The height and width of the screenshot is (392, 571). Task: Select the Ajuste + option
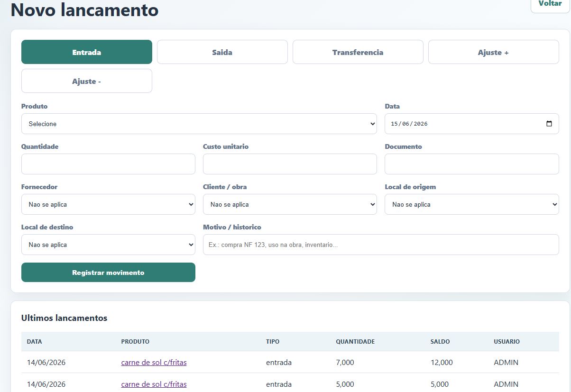point(494,52)
